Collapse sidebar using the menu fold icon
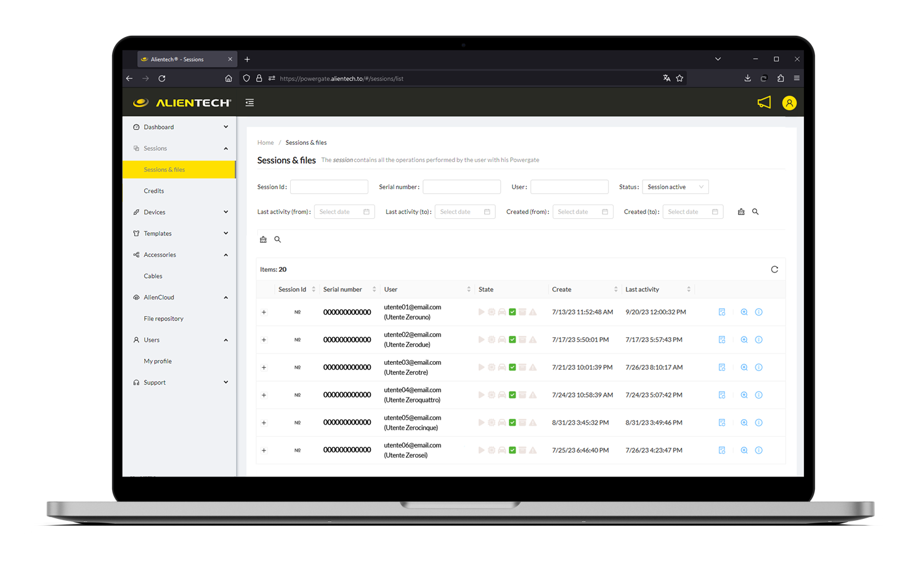The width and height of the screenshot is (924, 575). (x=249, y=103)
